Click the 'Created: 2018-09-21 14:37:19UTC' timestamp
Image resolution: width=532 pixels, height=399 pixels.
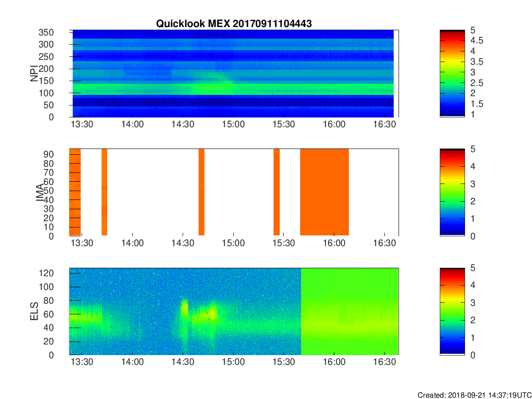(x=474, y=395)
